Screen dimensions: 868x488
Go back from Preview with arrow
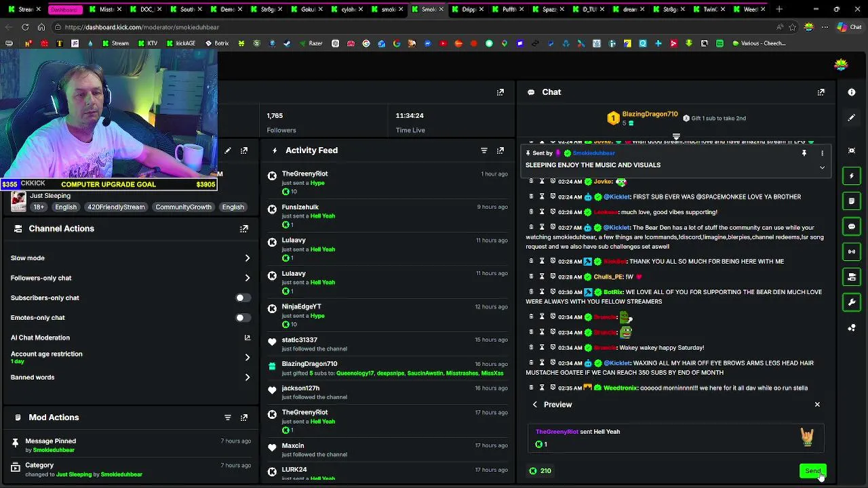point(535,405)
